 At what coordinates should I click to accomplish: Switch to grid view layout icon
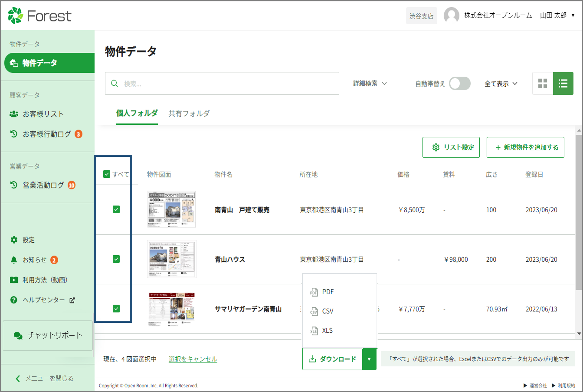coord(542,84)
